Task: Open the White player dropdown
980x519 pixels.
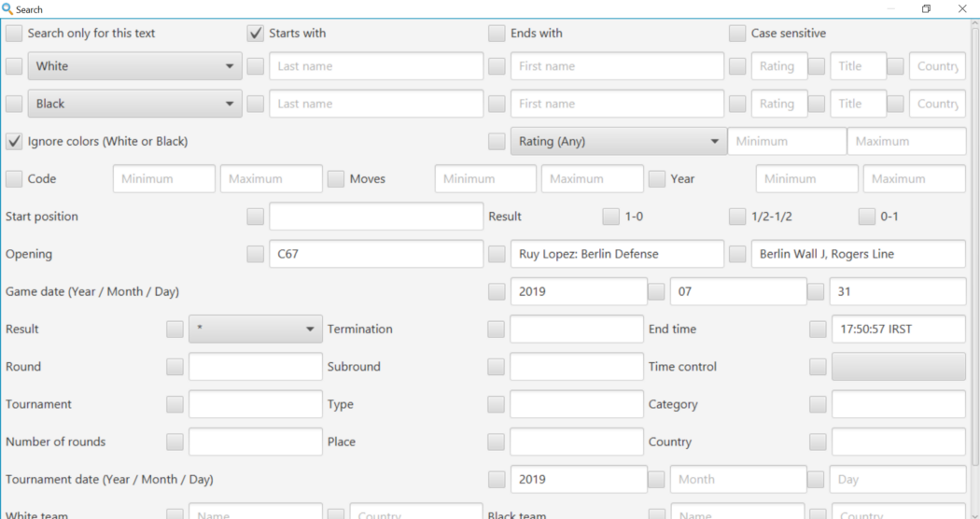Action: pos(134,66)
